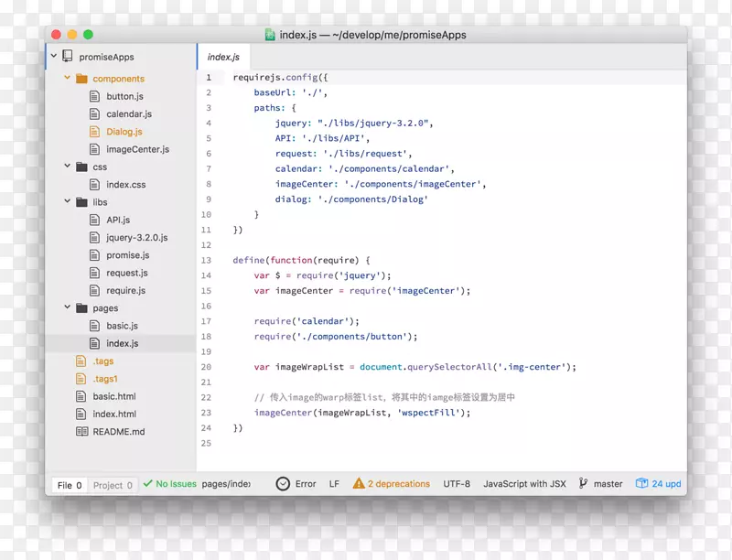This screenshot has height=560, width=732.
Task: Click UTF-8 encoding in status bar
Action: 457,483
